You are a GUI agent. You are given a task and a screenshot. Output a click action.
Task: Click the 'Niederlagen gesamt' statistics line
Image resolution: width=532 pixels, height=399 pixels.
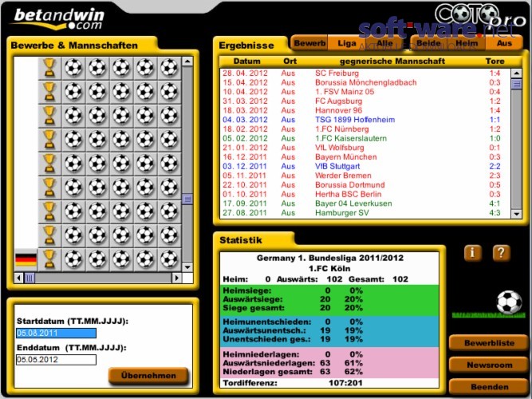(x=293, y=372)
